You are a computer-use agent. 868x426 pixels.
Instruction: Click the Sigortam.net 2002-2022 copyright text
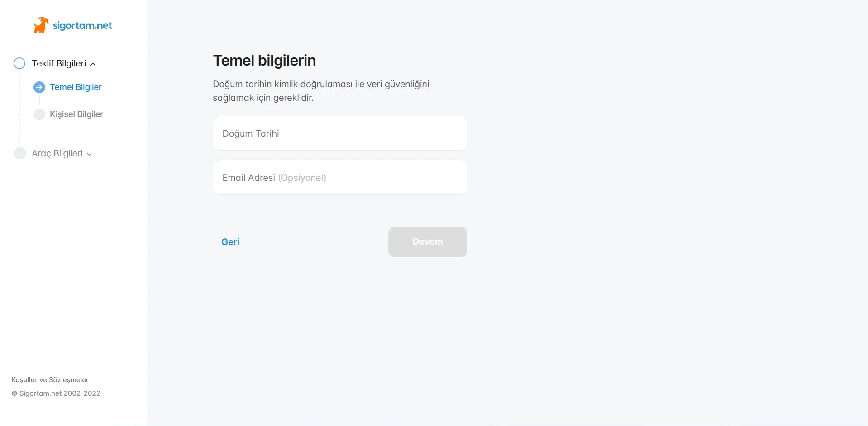(56, 393)
